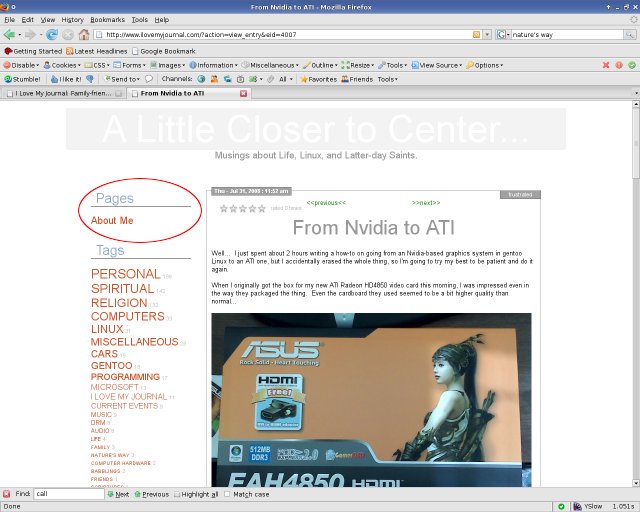Toggle Highlight all in the Find bar
The image size is (640, 512).
click(196, 494)
